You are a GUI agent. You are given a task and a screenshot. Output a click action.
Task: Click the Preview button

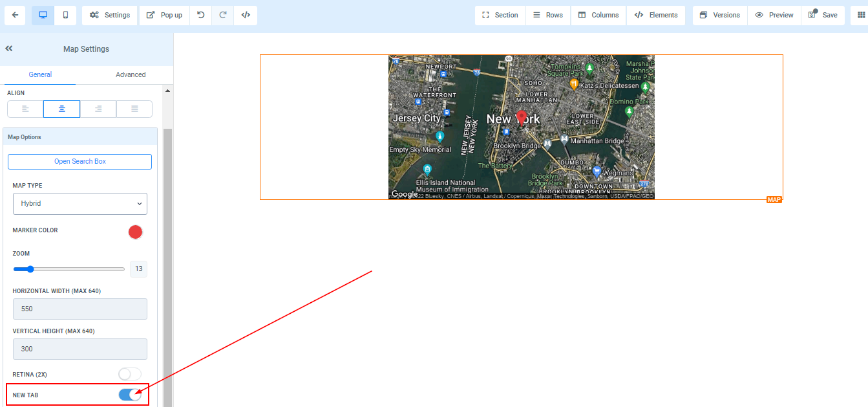click(774, 15)
